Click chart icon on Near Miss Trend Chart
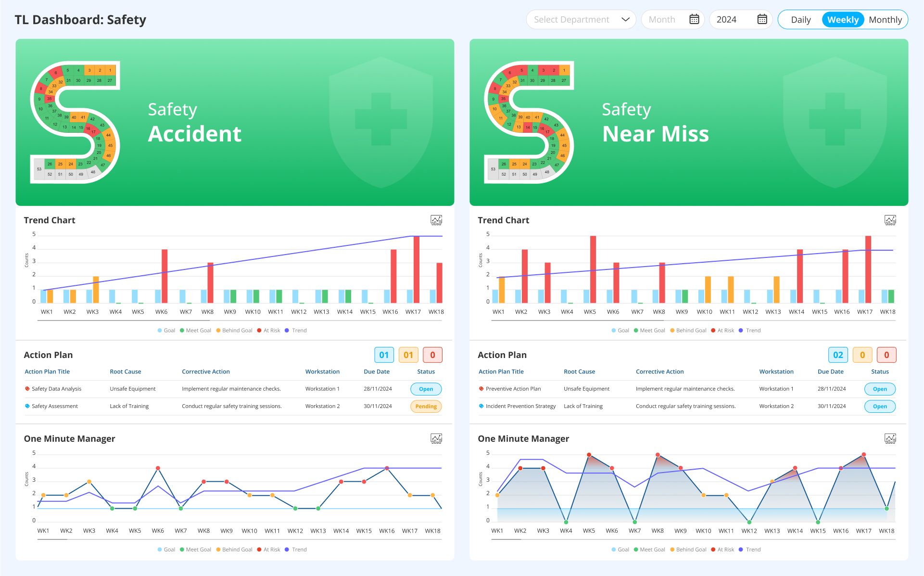This screenshot has width=924, height=576. [x=890, y=220]
